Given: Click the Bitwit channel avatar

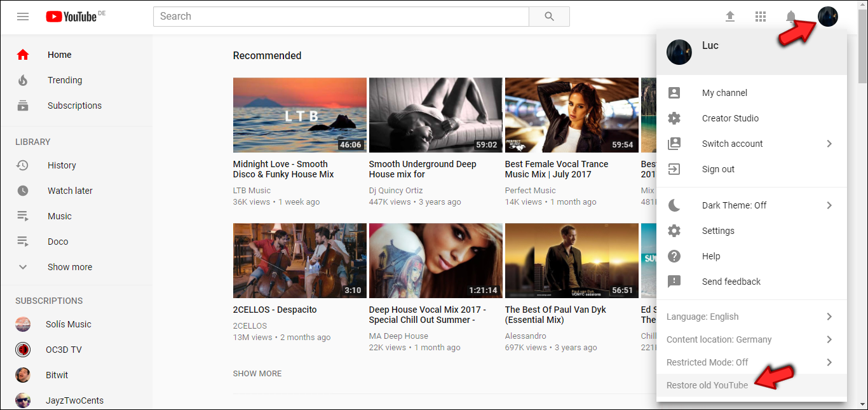Looking at the screenshot, I should (x=23, y=375).
